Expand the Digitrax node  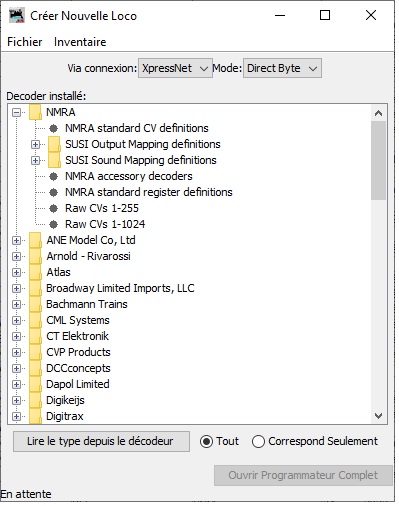[16, 416]
